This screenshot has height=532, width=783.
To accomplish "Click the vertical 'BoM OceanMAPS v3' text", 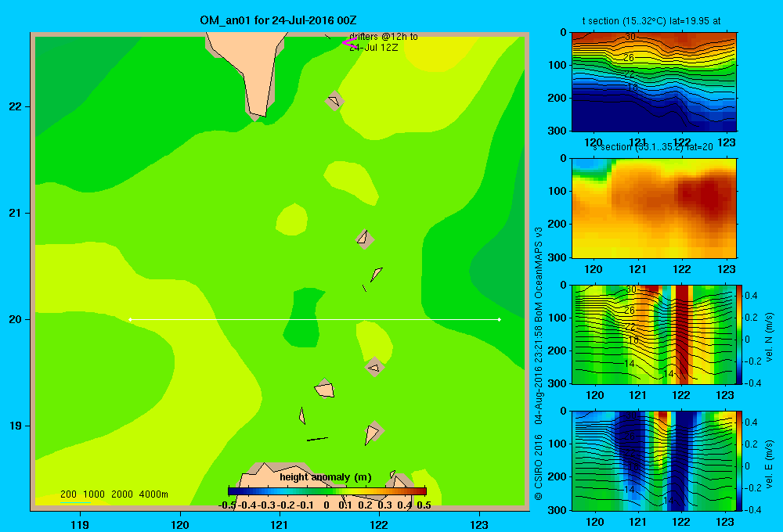I will tap(539, 275).
